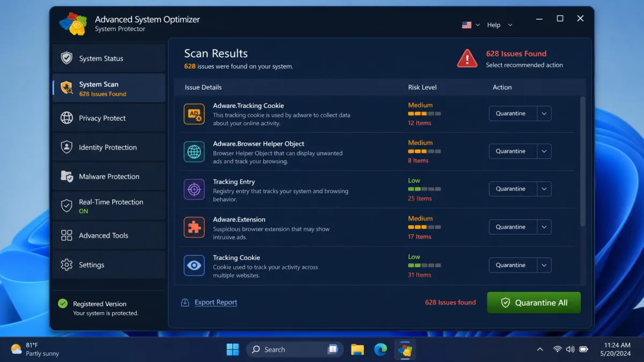Click the US flag language icon
Image resolution: width=644 pixels, height=362 pixels.
pyautogui.click(x=467, y=25)
